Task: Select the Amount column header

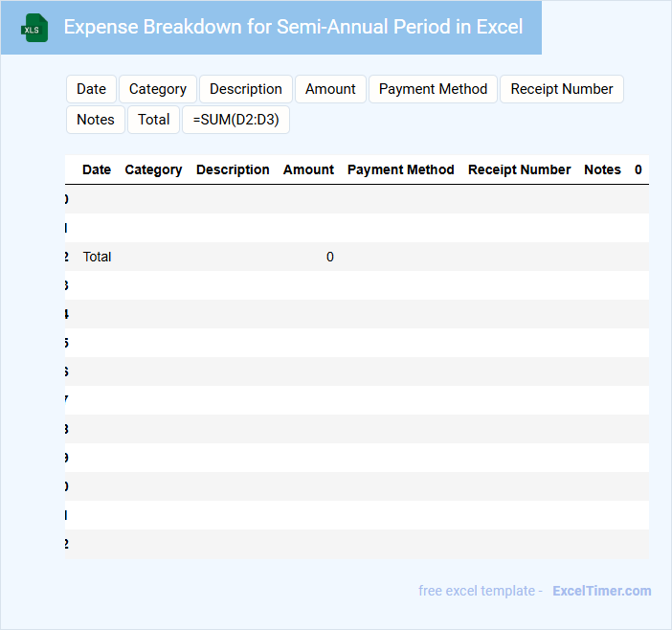Action: 308,169
